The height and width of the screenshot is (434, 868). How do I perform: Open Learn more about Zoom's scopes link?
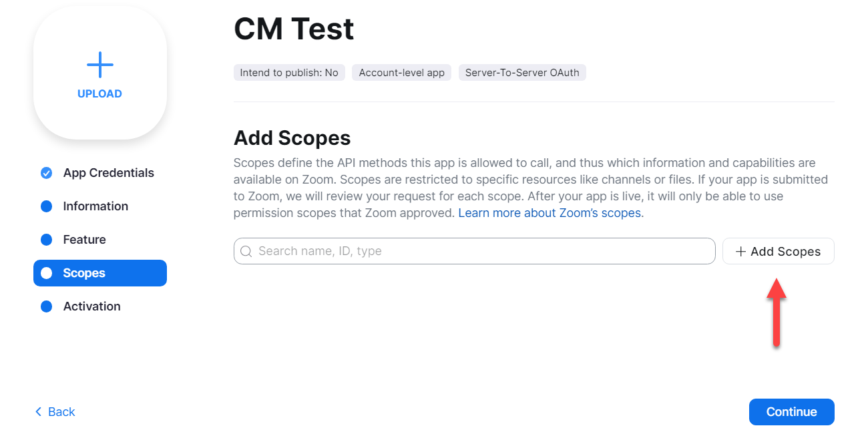point(551,213)
